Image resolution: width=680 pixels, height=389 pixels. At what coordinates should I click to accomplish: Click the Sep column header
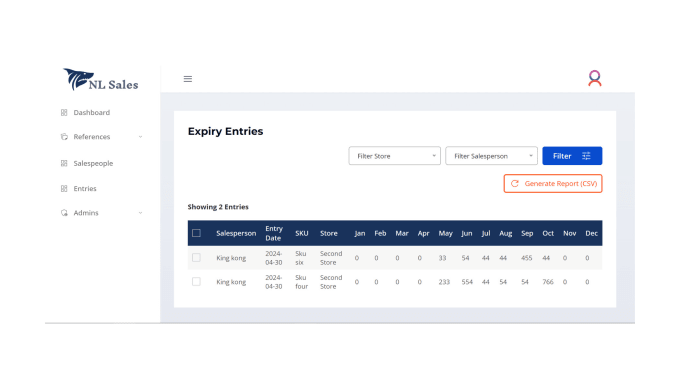[x=527, y=233]
